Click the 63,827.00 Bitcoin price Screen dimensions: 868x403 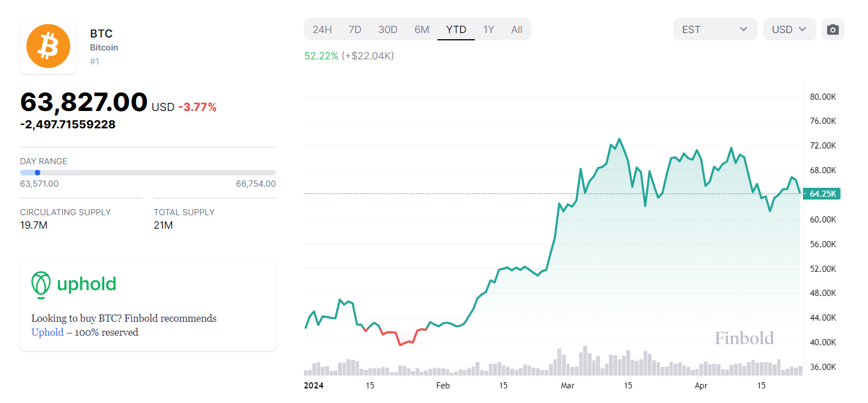84,102
